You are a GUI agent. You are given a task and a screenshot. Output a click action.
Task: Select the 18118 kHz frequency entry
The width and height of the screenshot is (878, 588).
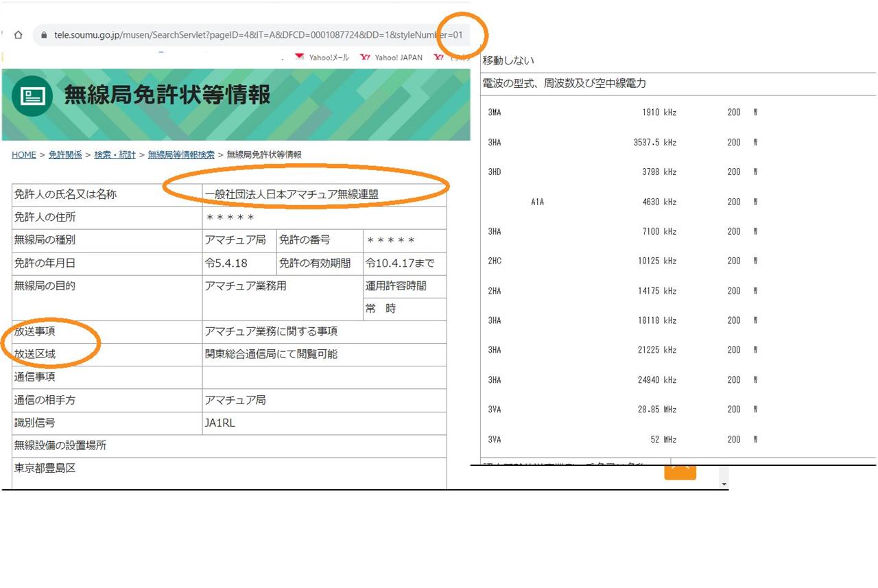[x=657, y=320]
